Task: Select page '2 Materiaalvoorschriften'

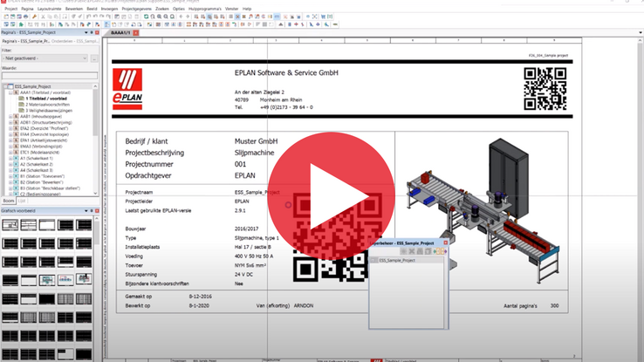Action: [47, 105]
